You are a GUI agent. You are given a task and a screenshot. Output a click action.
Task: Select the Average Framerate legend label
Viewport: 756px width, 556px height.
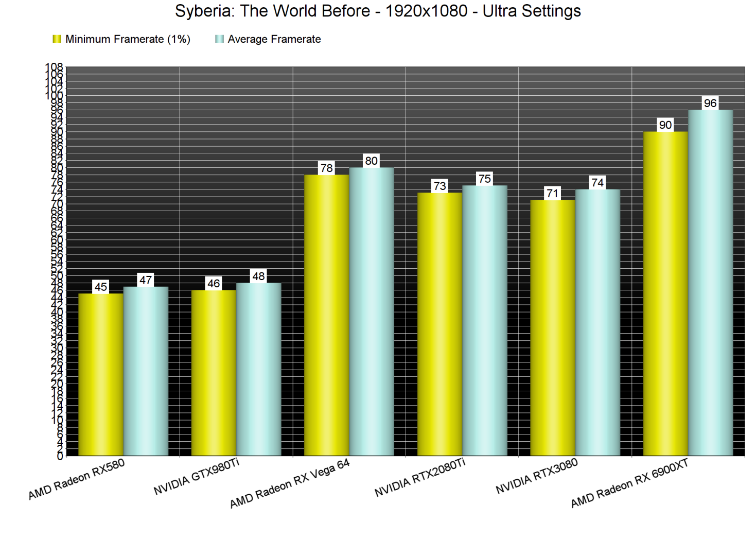point(274,39)
